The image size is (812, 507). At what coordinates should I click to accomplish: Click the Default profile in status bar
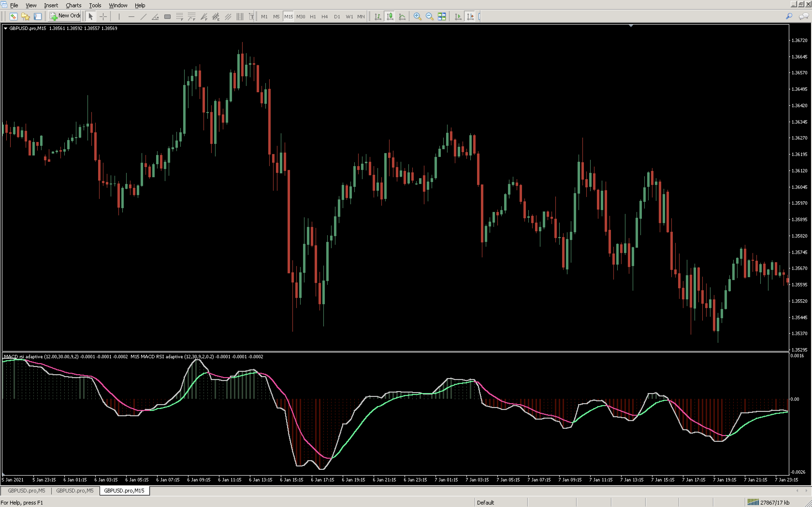tap(485, 502)
